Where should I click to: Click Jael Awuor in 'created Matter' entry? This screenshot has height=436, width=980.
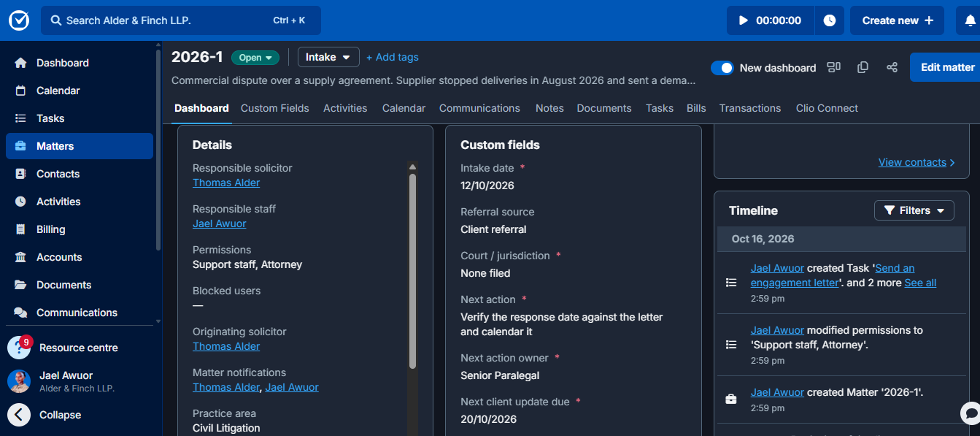777,392
